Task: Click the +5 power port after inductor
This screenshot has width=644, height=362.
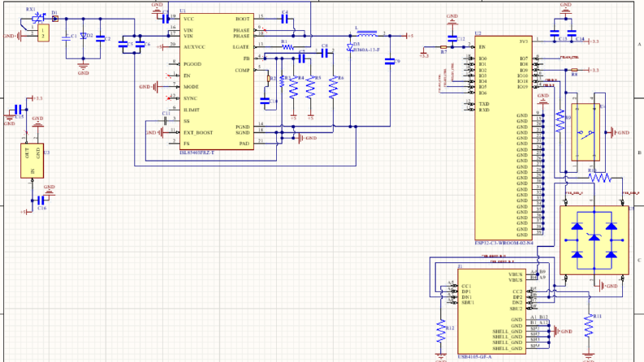Action: [408, 36]
